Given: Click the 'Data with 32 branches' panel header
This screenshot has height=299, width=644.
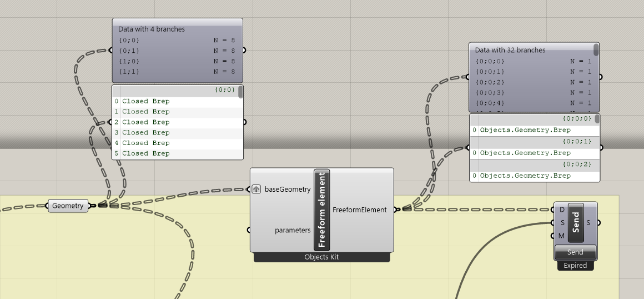Looking at the screenshot, I should click(510, 50).
